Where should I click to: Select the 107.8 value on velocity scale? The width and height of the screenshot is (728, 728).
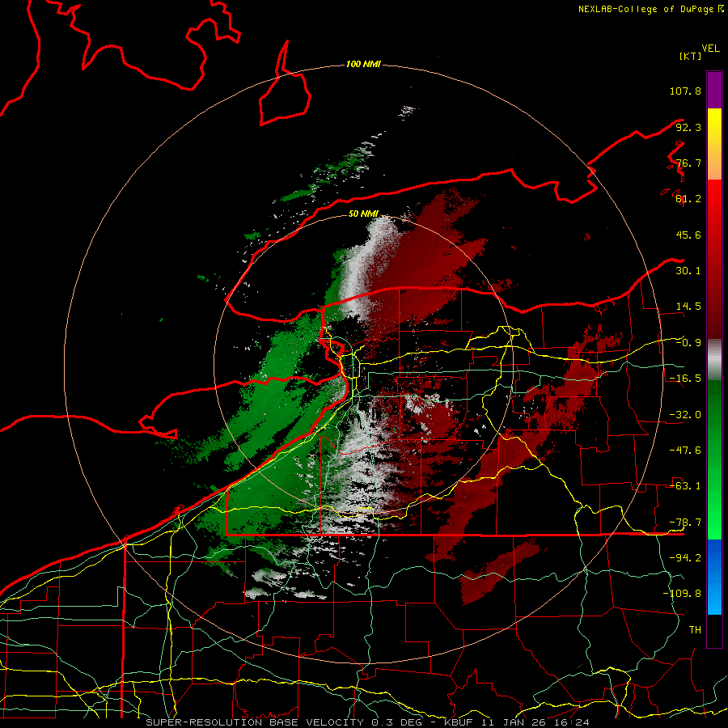click(x=685, y=91)
